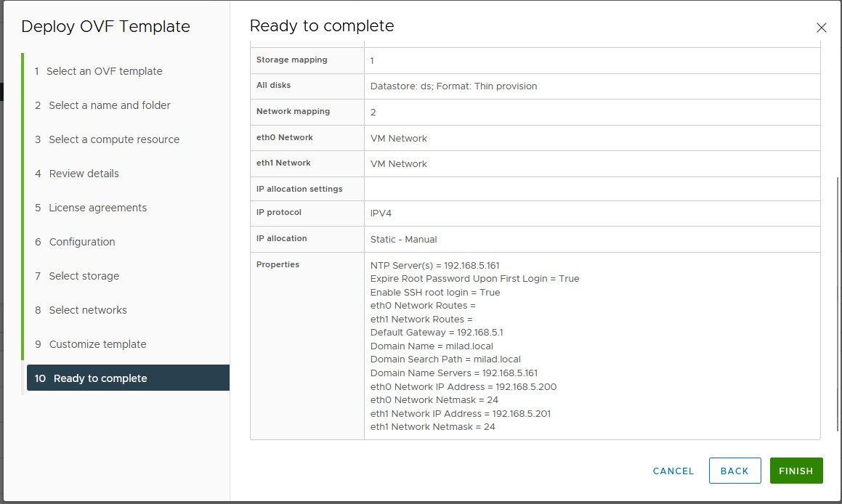Click the summary table vertical scrollbar
Screen dimensions: 842x504
tap(837, 304)
